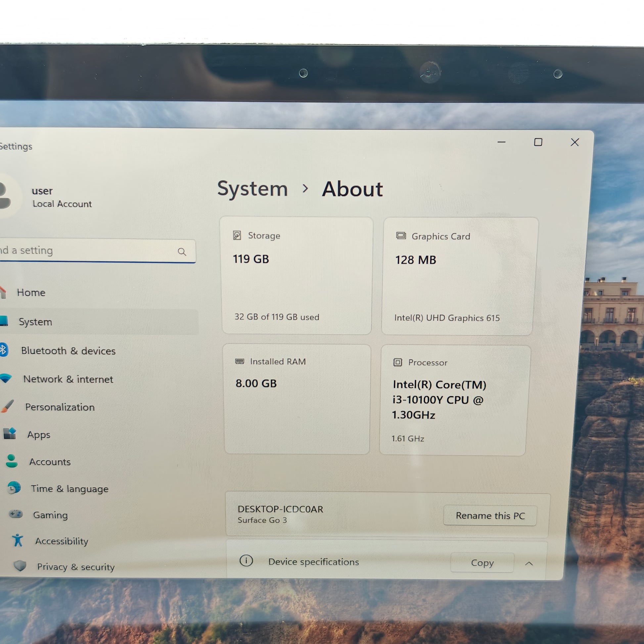This screenshot has height=644, width=644.
Task: Maximize the Settings window
Action: (x=538, y=142)
